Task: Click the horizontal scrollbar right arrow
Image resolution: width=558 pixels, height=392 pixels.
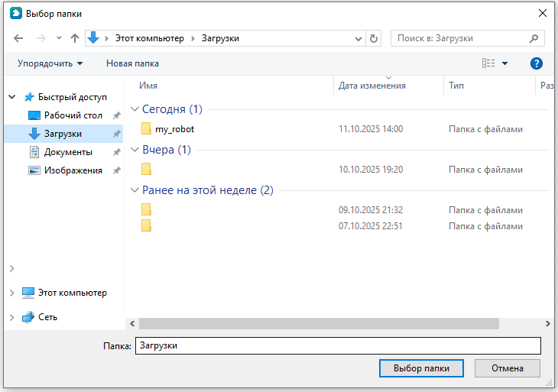Action: 547,323
